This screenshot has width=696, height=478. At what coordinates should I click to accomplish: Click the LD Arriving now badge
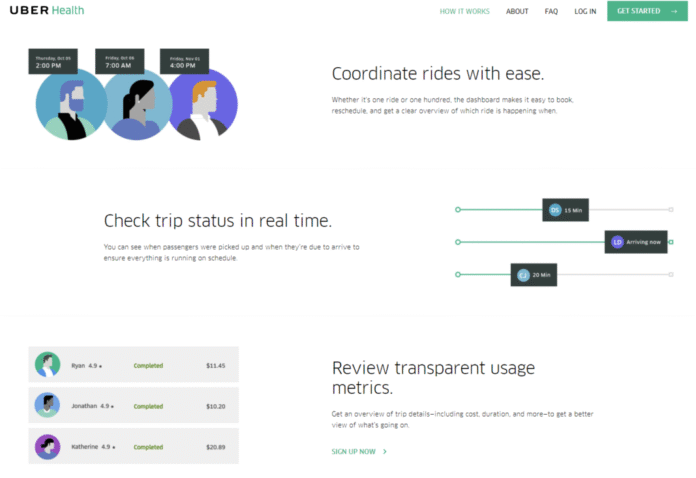636,242
